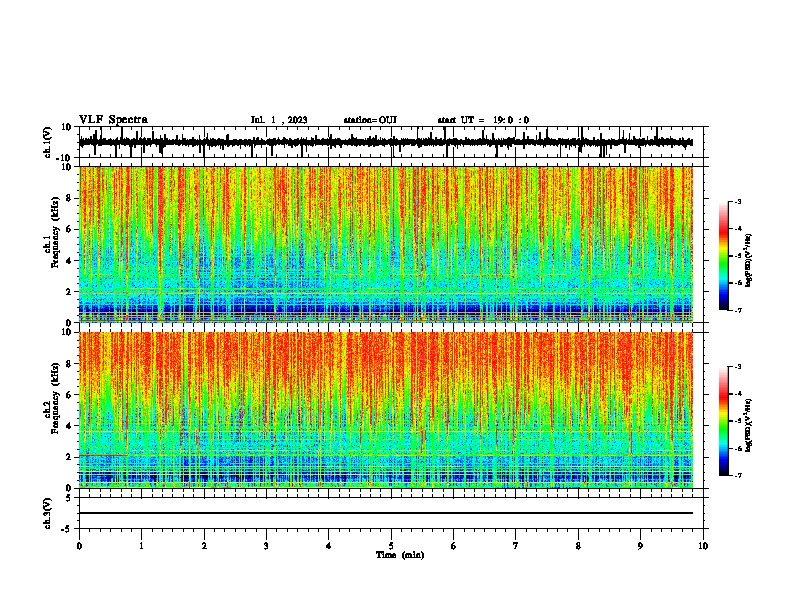Click the "-7" tick on ch.2 color bar
This screenshot has width=792, height=612.
(738, 475)
